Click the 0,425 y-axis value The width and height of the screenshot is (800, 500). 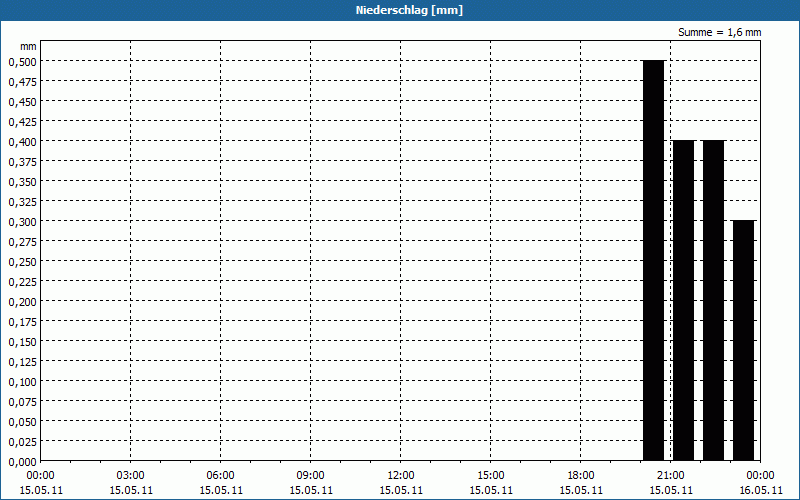pyautogui.click(x=23, y=121)
